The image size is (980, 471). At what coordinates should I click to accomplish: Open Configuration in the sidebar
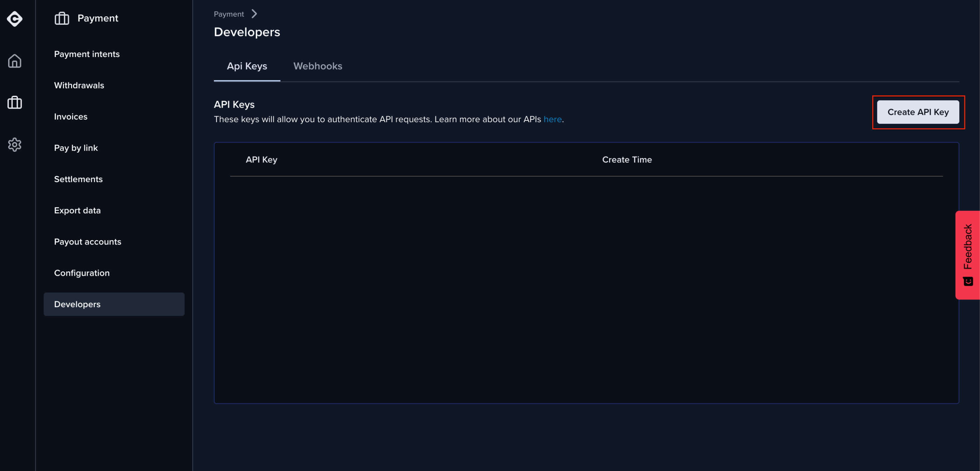[x=82, y=273]
